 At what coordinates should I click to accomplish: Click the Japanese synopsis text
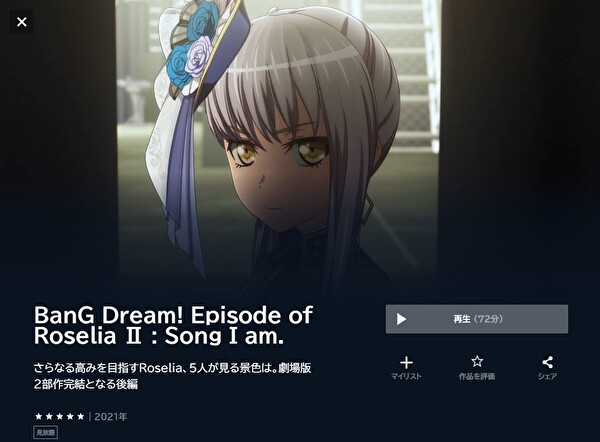point(172,376)
